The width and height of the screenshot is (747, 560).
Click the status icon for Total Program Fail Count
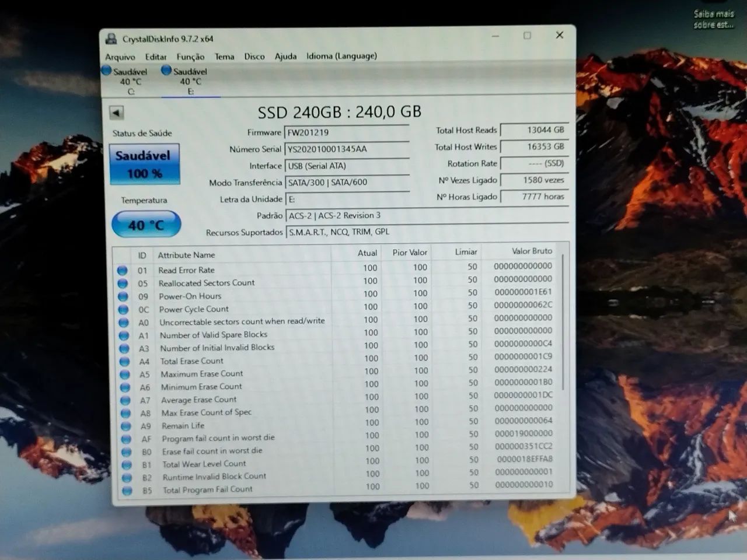pos(127,491)
